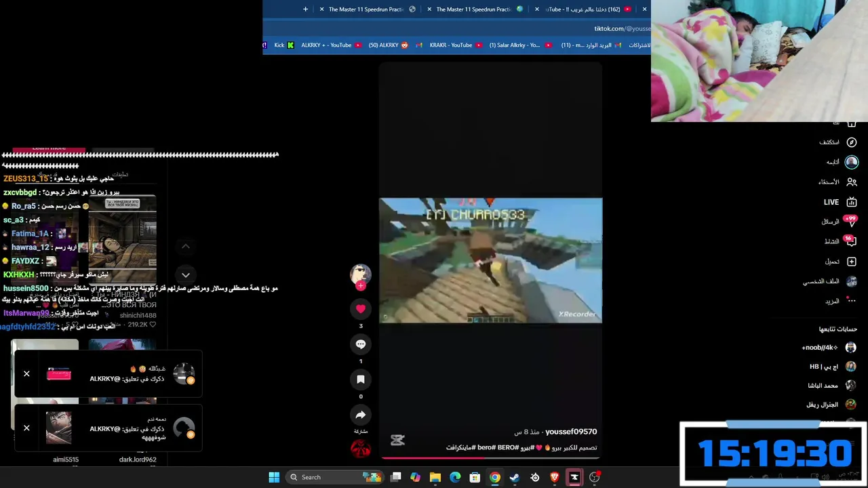
Task: Open the #ماينكرافت hashtag
Action: pyautogui.click(x=462, y=448)
